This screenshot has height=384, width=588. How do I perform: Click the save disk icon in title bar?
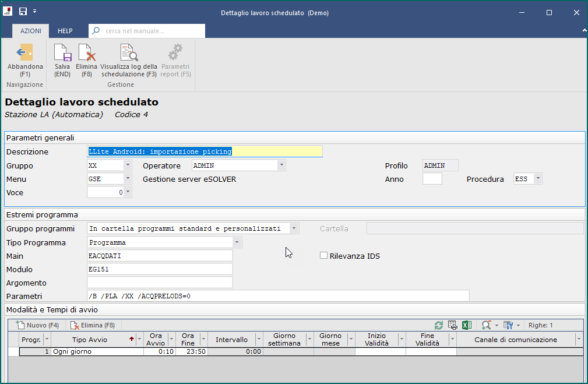point(23,11)
